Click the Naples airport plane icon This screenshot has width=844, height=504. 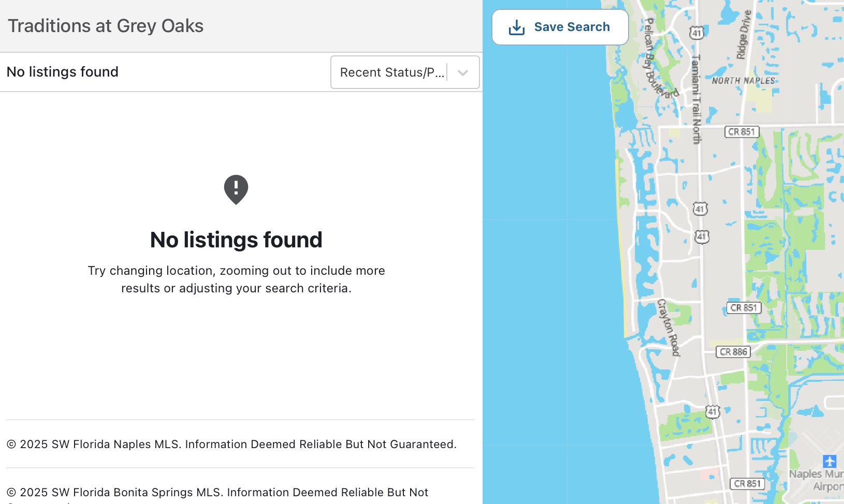tap(830, 461)
